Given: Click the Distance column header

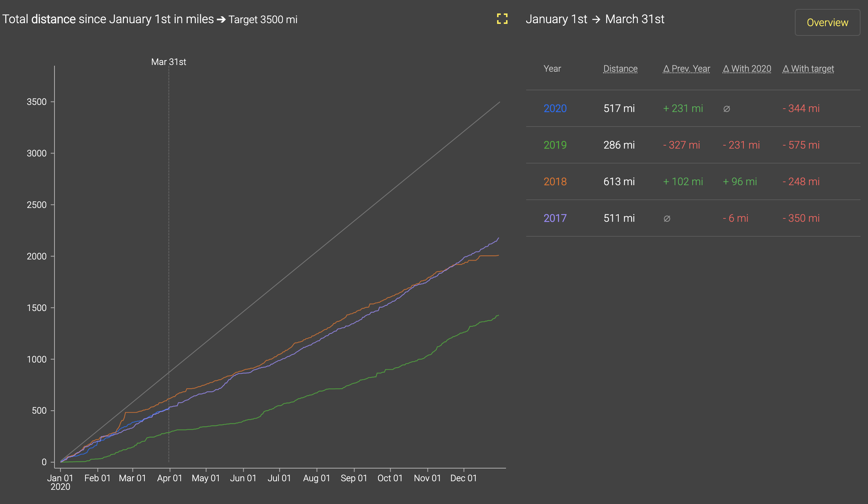Looking at the screenshot, I should (x=620, y=69).
